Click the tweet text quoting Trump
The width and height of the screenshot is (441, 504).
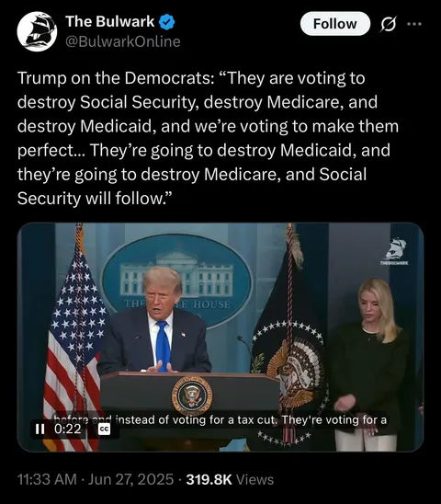209,138
